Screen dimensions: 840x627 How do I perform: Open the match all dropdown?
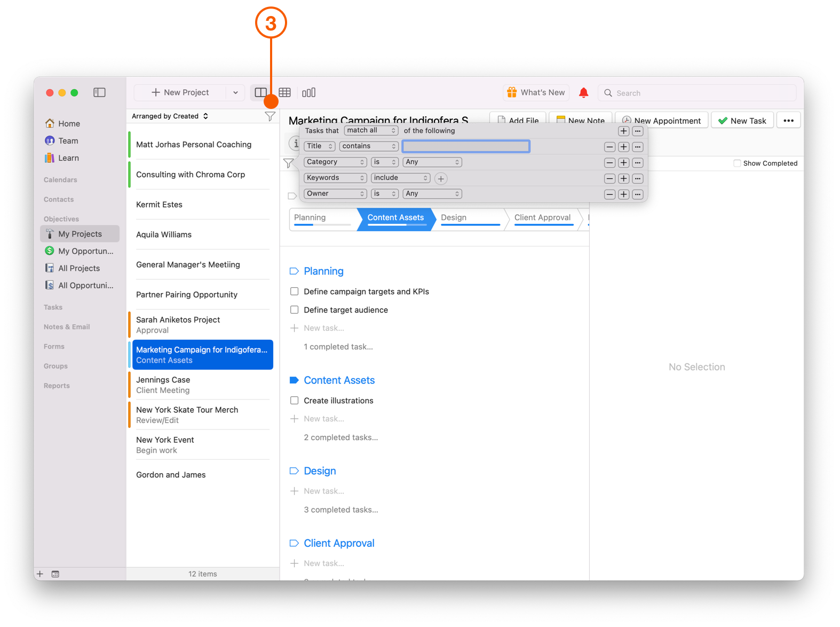click(371, 130)
